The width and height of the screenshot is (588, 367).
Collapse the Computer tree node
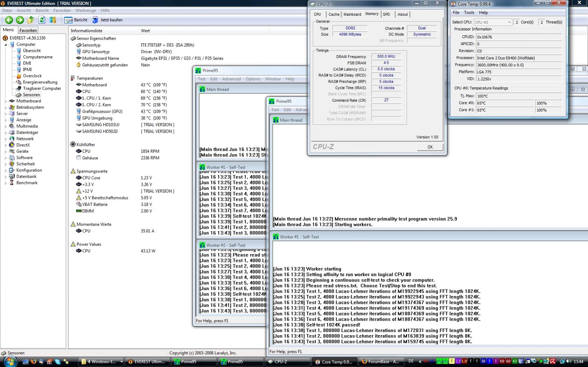click(x=6, y=45)
